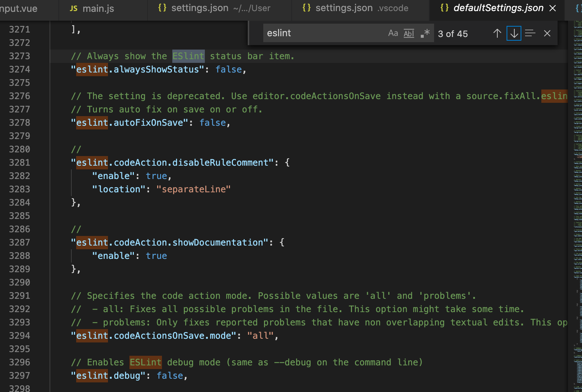Click "eslint.codeAction.showDocumentation" key

point(170,243)
